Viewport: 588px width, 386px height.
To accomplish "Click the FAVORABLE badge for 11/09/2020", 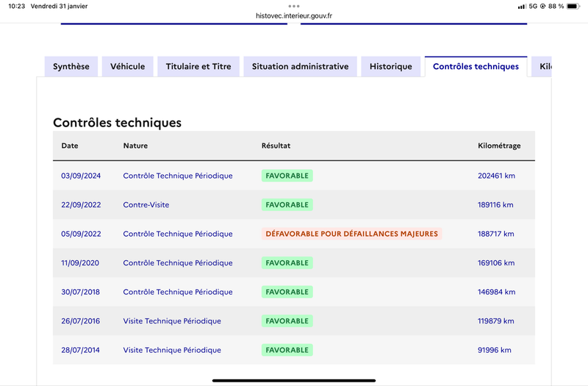I will tap(287, 263).
